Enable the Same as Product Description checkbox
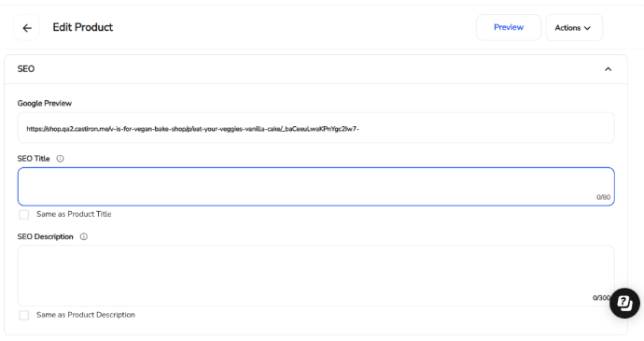This screenshot has width=644, height=341. [24, 315]
